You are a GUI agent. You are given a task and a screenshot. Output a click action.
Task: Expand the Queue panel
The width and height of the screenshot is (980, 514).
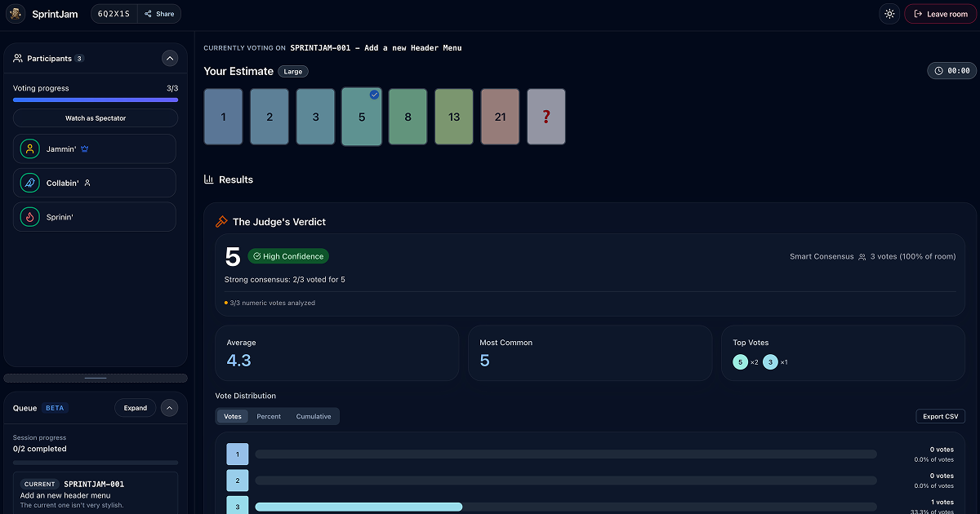click(x=136, y=408)
